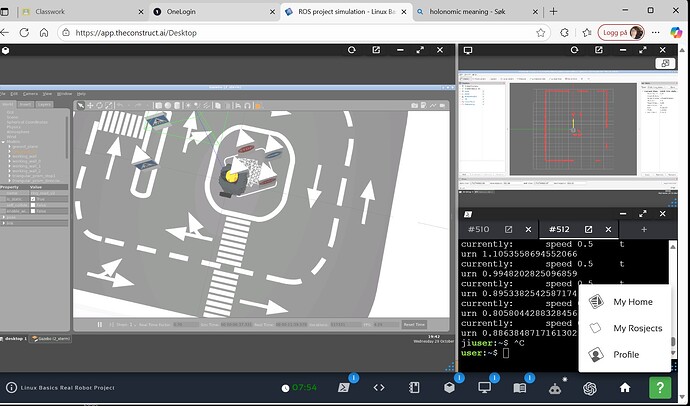Pop out terminal #510
Viewport: 690px width, 406px height.
click(508, 229)
